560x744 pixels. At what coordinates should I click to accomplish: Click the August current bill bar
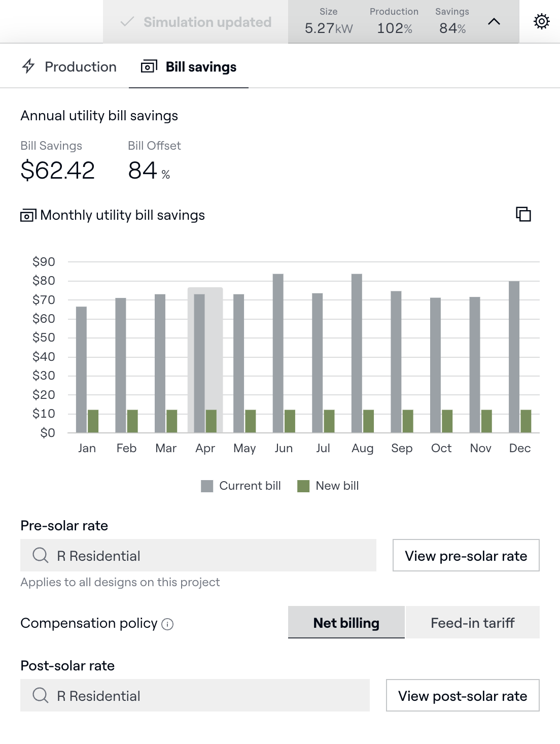357,353
